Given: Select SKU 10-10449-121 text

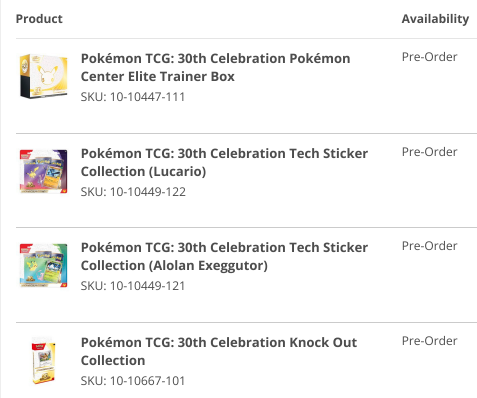Looking at the screenshot, I should [133, 286].
